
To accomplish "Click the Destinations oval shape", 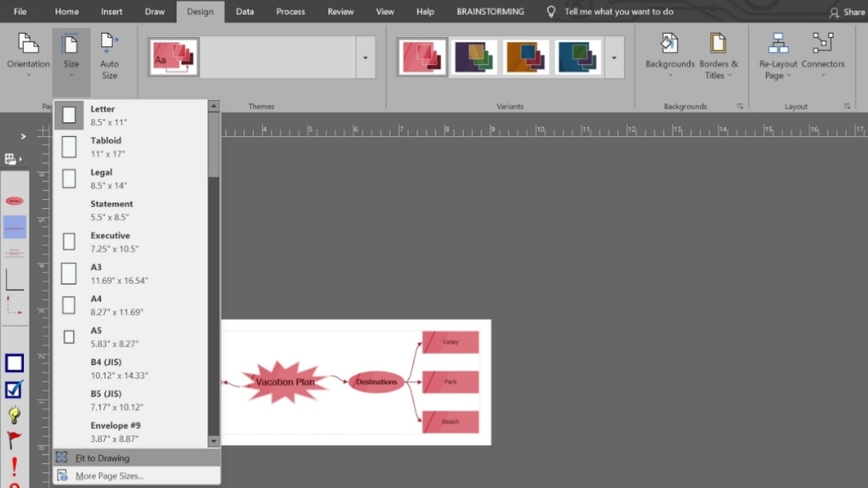I will pyautogui.click(x=376, y=382).
